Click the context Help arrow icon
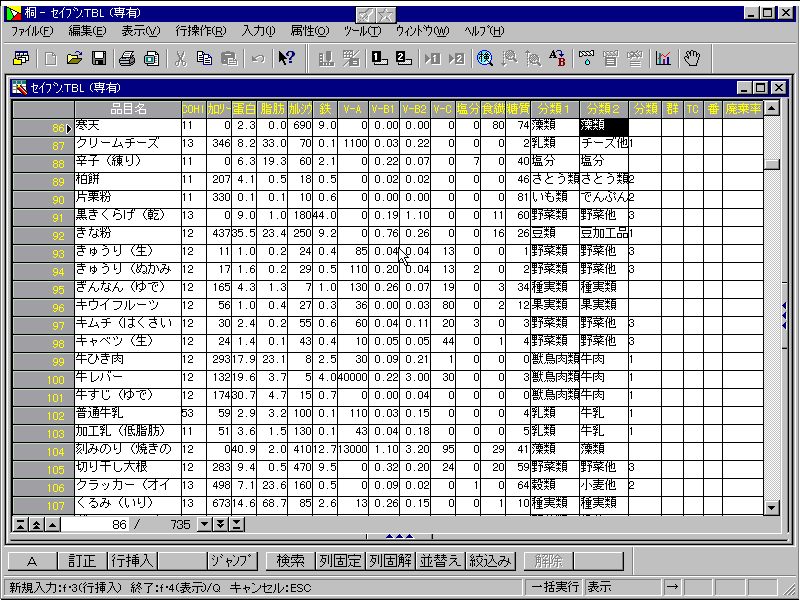The width and height of the screenshot is (800, 600). 287,58
